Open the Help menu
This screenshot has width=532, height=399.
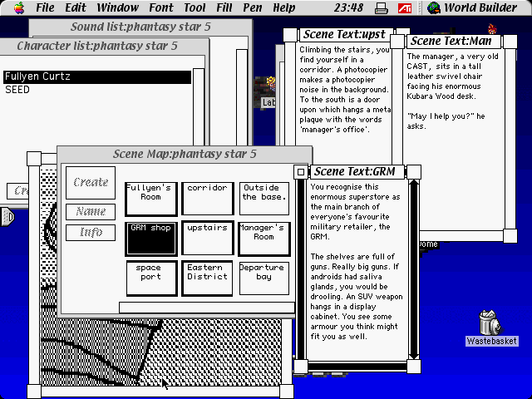point(283,7)
